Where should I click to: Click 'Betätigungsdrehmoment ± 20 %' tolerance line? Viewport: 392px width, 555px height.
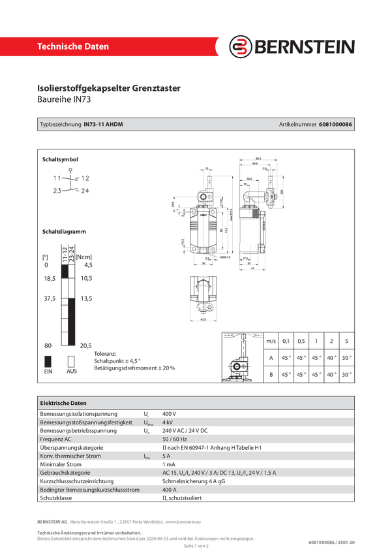coord(134,368)
